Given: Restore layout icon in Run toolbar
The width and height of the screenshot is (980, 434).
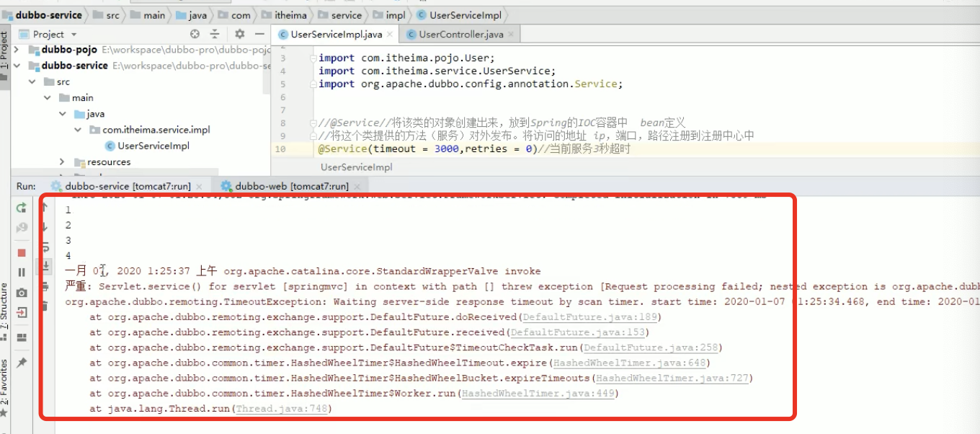Looking at the screenshot, I should 22,337.
